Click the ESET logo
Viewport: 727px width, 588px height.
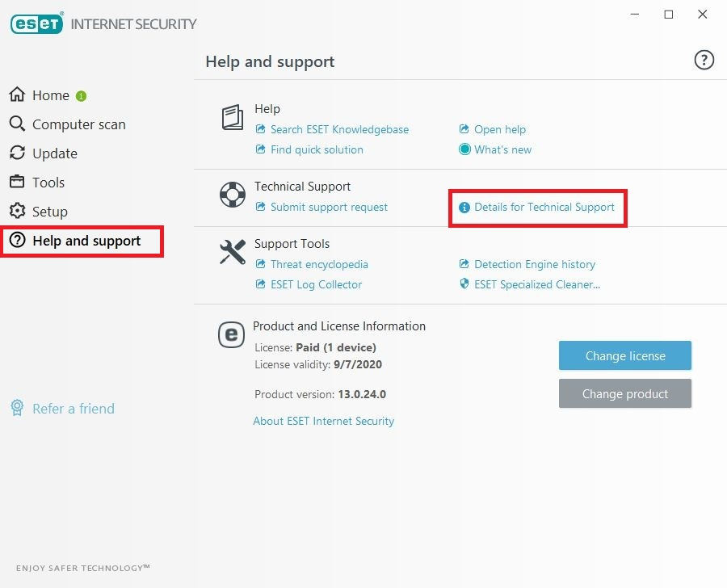(36, 23)
